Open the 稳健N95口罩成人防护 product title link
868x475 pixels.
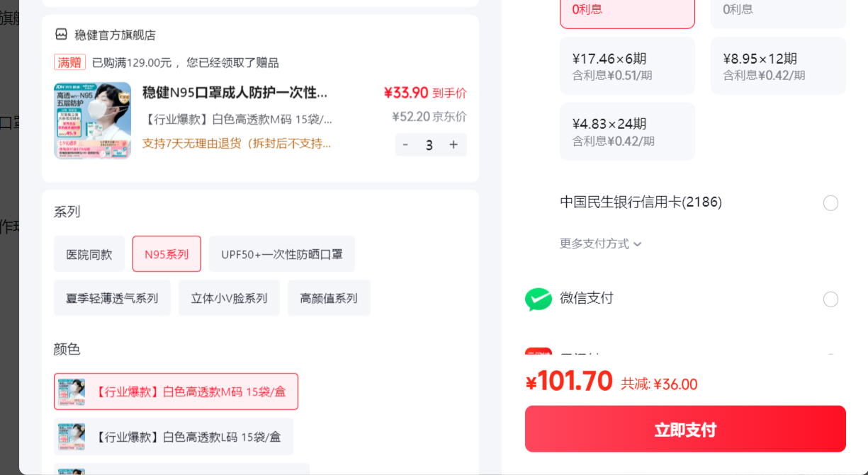235,92
